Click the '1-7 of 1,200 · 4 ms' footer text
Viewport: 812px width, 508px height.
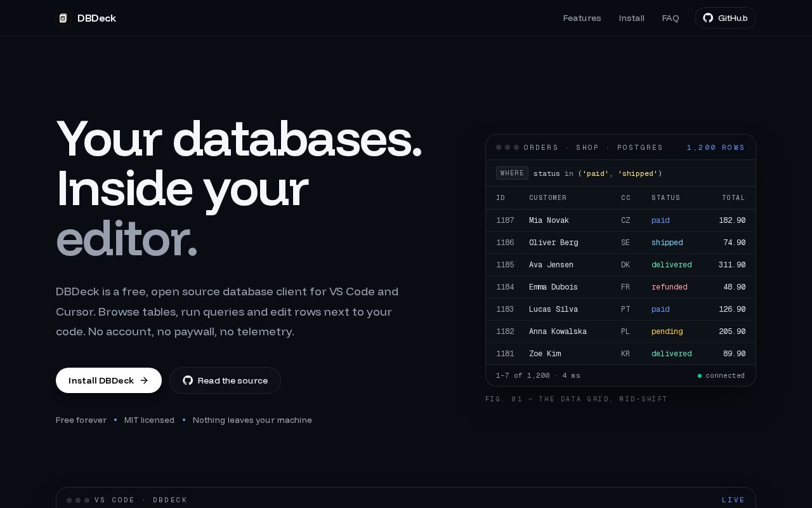click(538, 375)
